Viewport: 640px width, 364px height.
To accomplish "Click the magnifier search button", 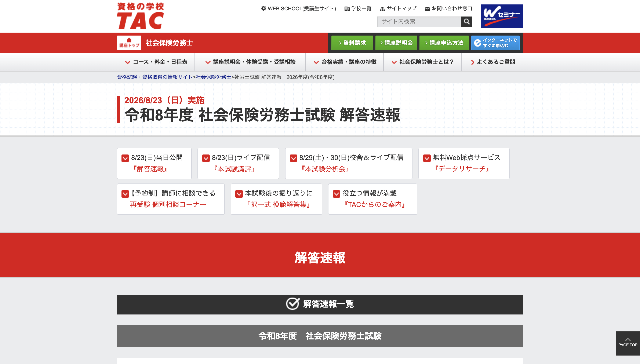I will coord(466,22).
